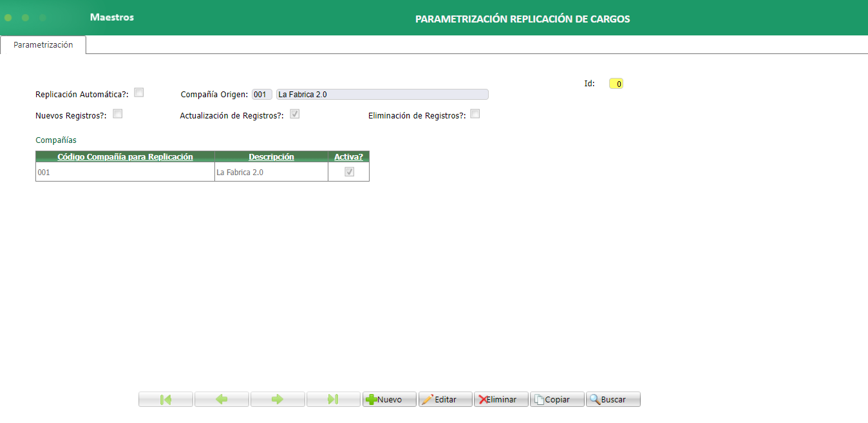Click the green plus icon on Nuevo
The height and width of the screenshot is (423, 868).
point(373,399)
